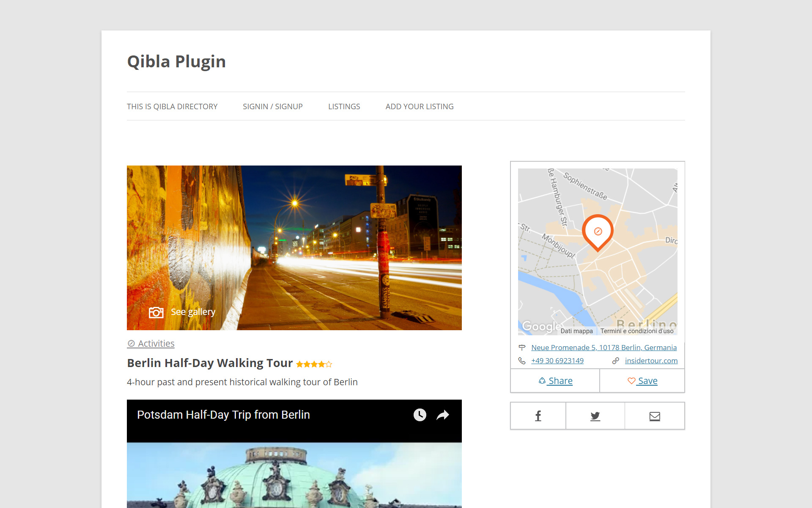812x508 pixels.
Task: Open the Neue Promenade 5 address link
Action: coord(604,348)
